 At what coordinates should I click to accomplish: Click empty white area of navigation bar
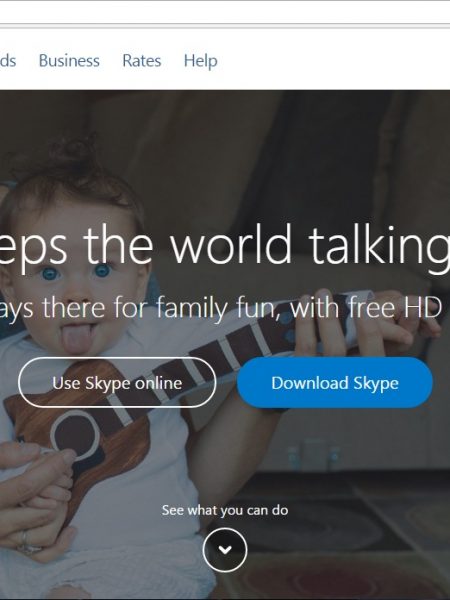pos(333,60)
